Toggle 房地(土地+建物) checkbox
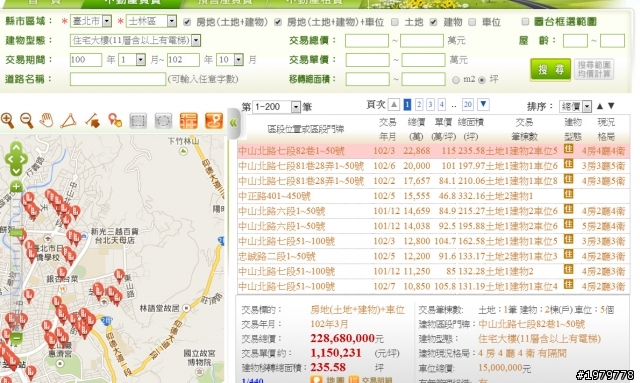This screenshot has width=640, height=383. [x=187, y=22]
